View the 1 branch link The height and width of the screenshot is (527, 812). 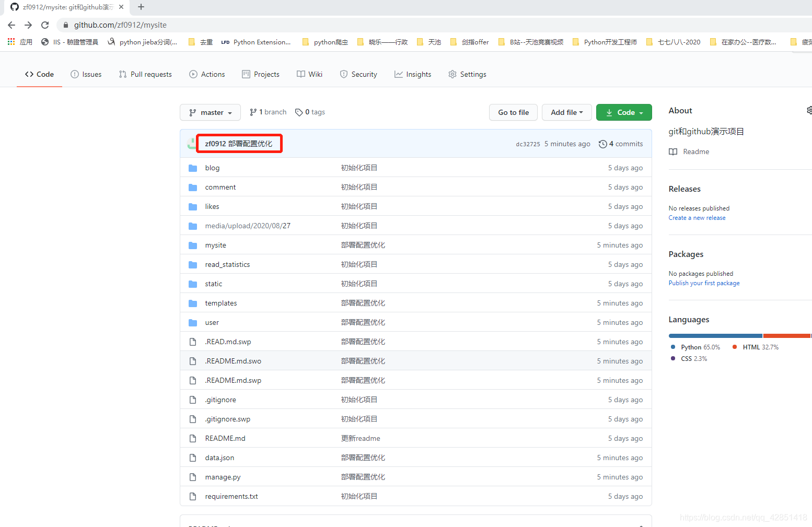tap(268, 112)
